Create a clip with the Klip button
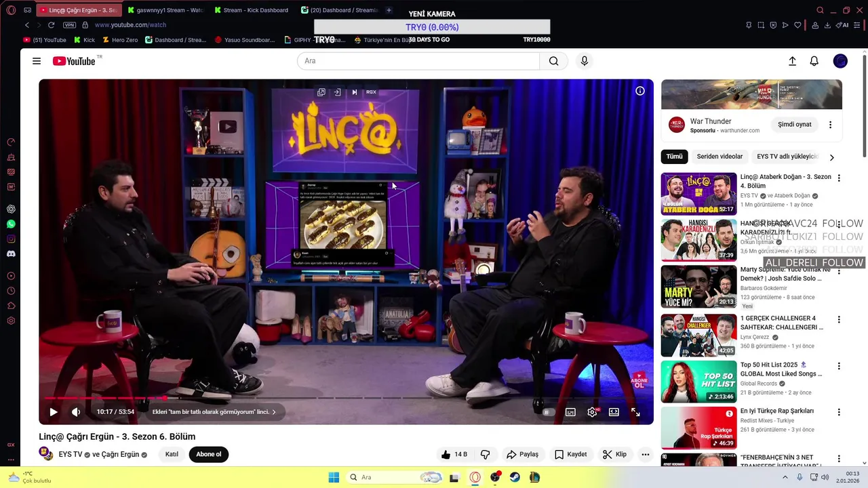The image size is (868, 488). coord(614,454)
